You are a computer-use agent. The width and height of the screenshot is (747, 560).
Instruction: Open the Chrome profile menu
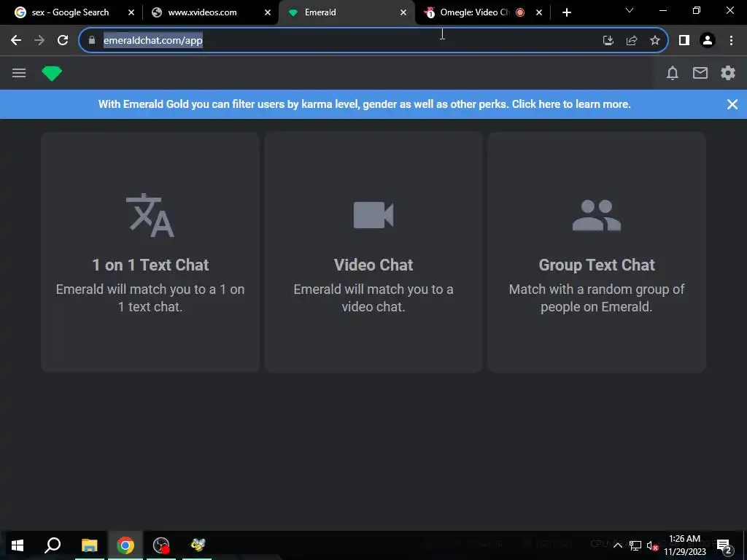708,40
